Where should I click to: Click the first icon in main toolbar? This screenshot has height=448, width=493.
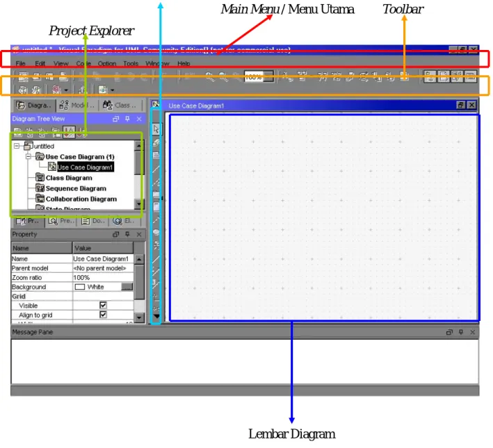(23, 76)
